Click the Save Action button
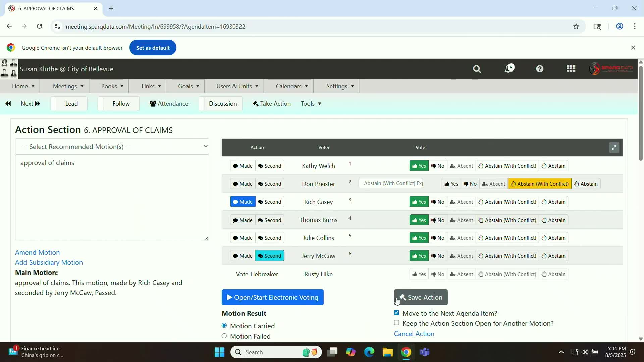644x362 pixels. pos(421,297)
